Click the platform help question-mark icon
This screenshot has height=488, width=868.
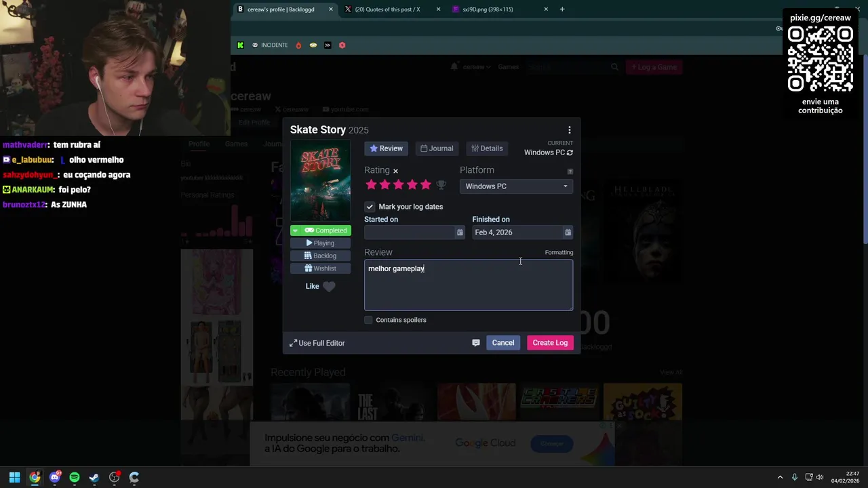tap(570, 171)
